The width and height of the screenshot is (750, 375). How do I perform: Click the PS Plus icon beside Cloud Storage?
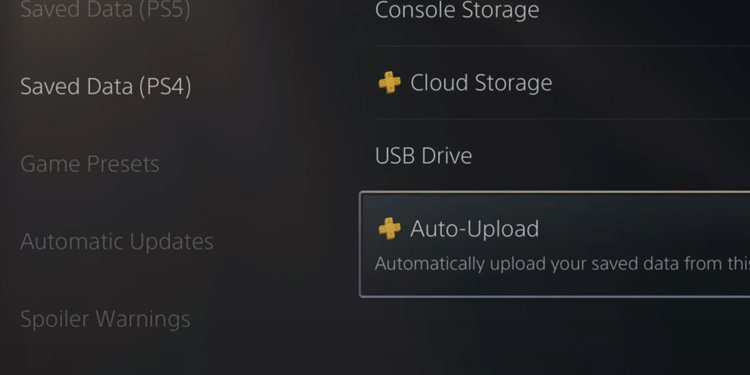(x=390, y=83)
